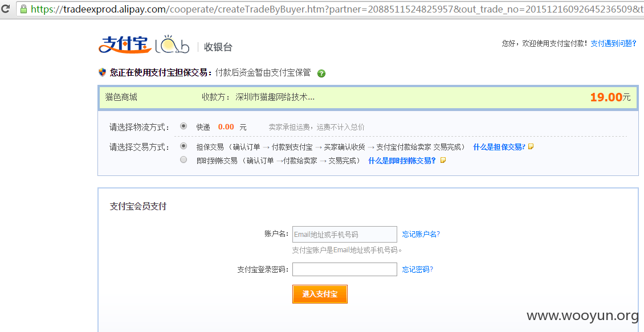Click the 收款方 深圳市猫趣网络技术... text
Image resolution: width=644 pixels, height=332 pixels.
click(258, 97)
